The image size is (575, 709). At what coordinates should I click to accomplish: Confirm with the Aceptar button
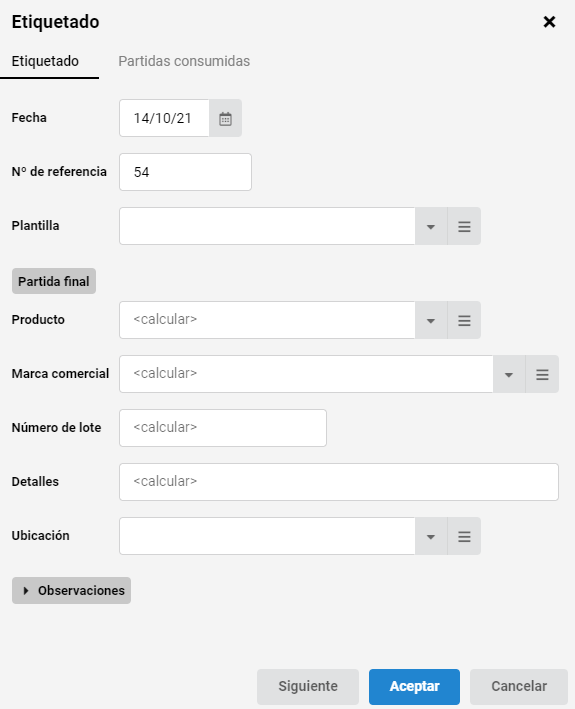(415, 686)
